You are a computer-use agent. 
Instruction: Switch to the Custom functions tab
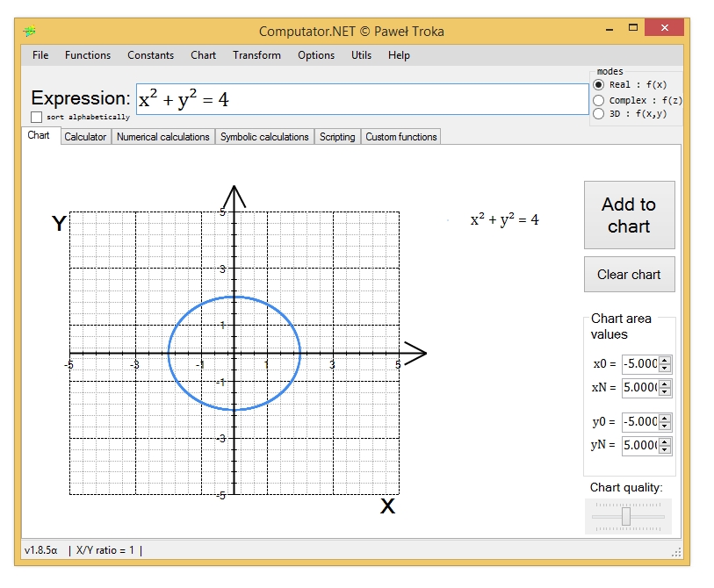pos(401,137)
